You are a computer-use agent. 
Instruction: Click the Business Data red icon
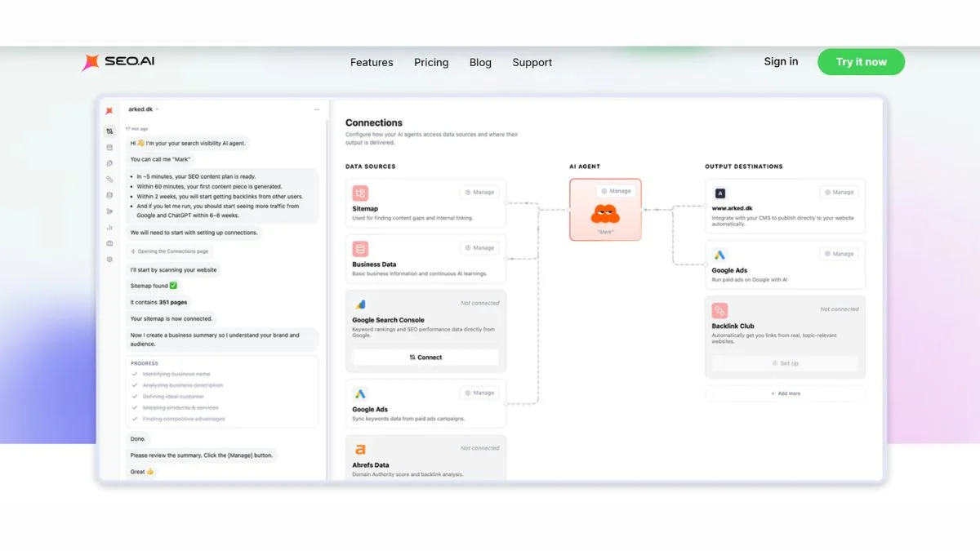360,249
